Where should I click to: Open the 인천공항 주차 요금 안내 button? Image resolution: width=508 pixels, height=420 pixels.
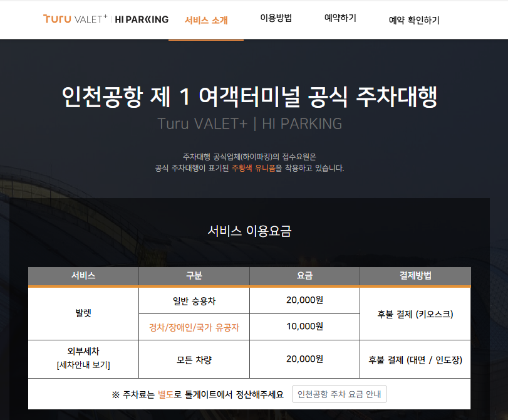click(339, 394)
